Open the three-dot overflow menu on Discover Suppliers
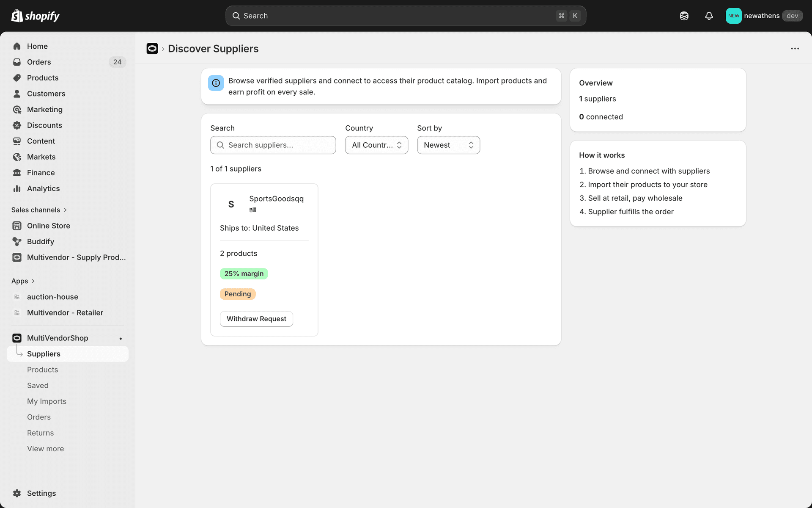Image resolution: width=812 pixels, height=508 pixels. (x=795, y=48)
